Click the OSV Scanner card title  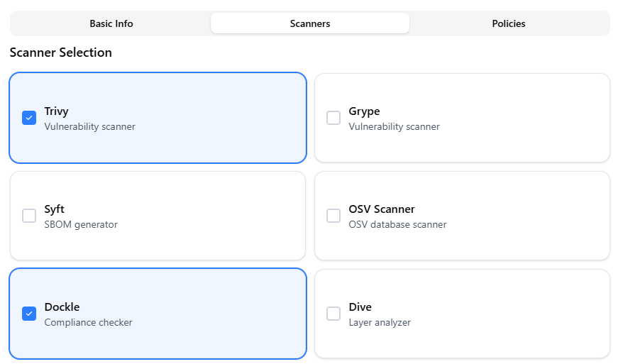click(382, 209)
